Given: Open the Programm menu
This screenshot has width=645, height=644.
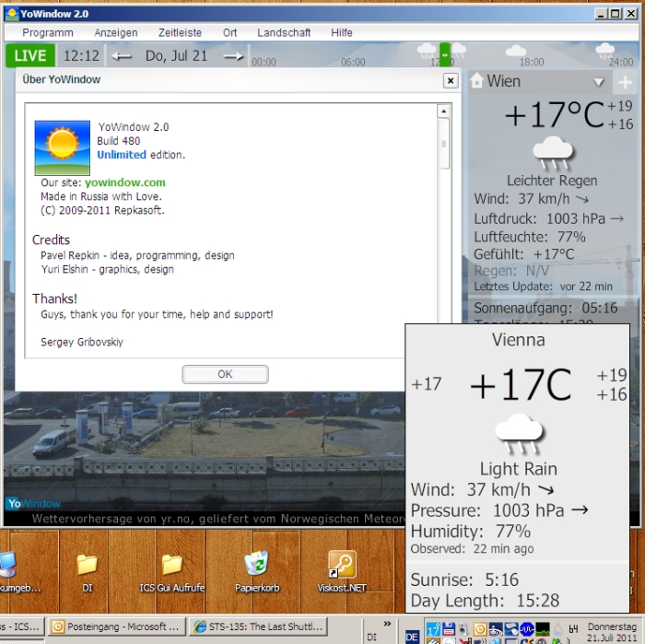Looking at the screenshot, I should tap(48, 32).
